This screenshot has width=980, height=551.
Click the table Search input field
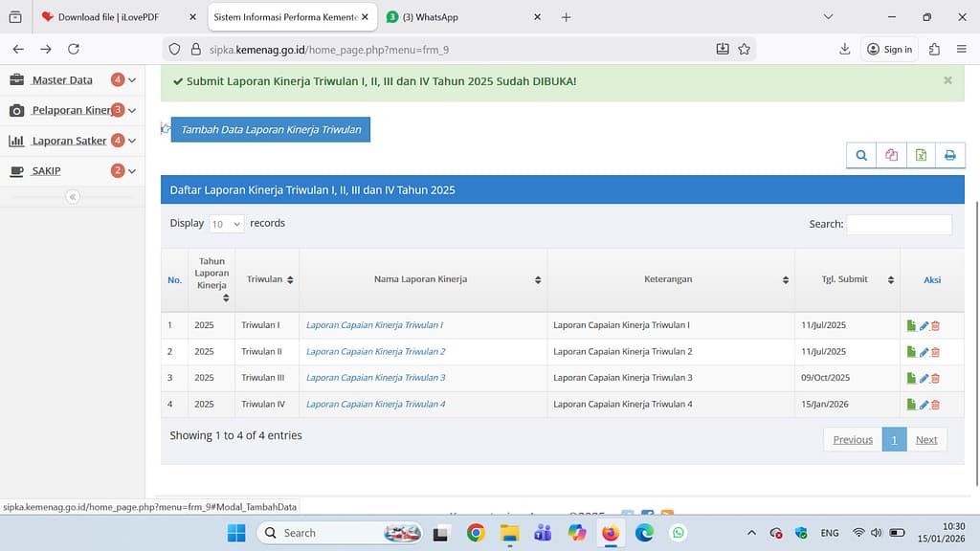click(899, 224)
